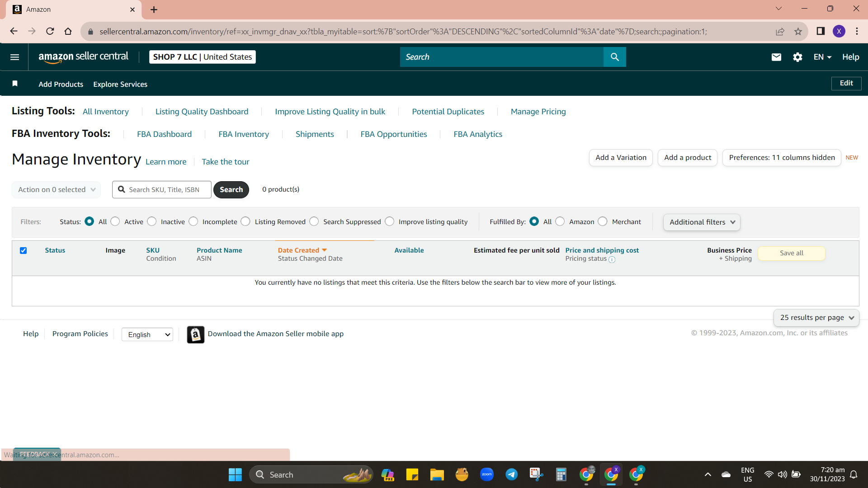Click the Amazon Seller app icon
868x488 pixels.
click(x=196, y=334)
